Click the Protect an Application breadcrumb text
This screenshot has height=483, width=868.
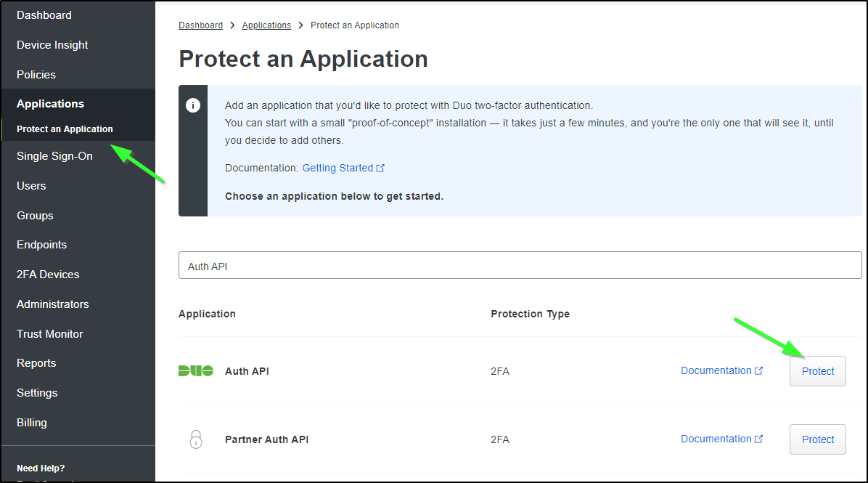coord(355,25)
